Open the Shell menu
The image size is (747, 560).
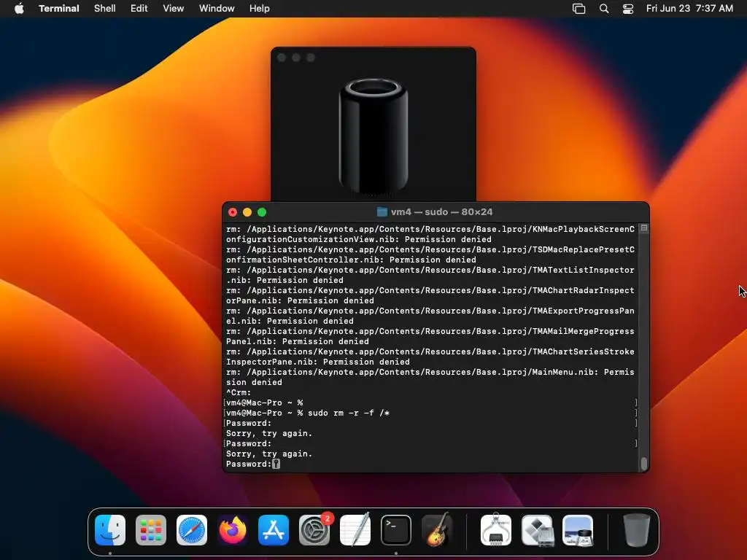click(x=105, y=9)
